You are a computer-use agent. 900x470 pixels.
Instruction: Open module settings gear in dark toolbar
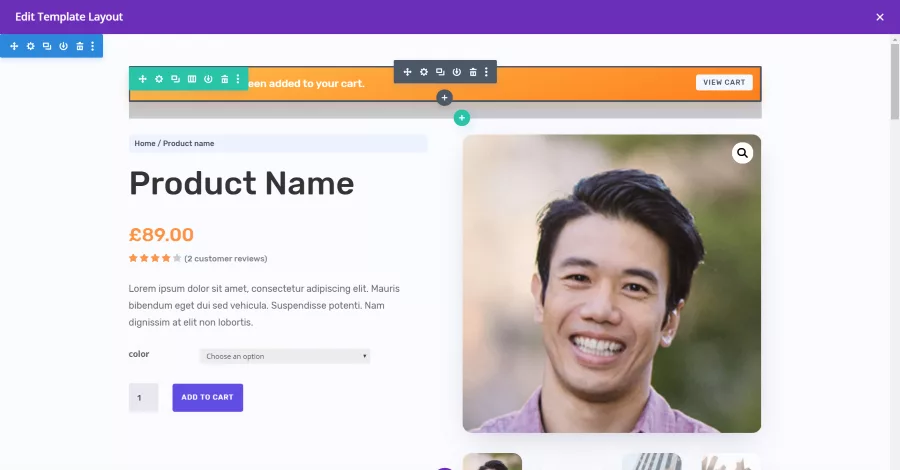424,72
